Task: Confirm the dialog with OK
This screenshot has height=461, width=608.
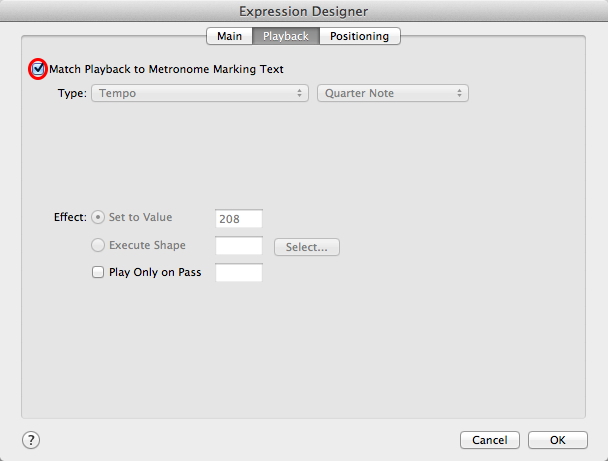Action: point(557,440)
